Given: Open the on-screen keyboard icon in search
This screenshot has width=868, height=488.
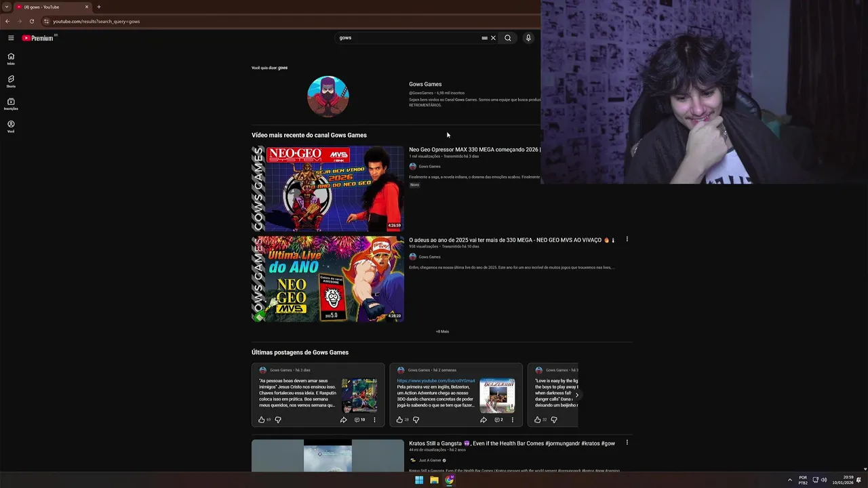Looking at the screenshot, I should [484, 38].
